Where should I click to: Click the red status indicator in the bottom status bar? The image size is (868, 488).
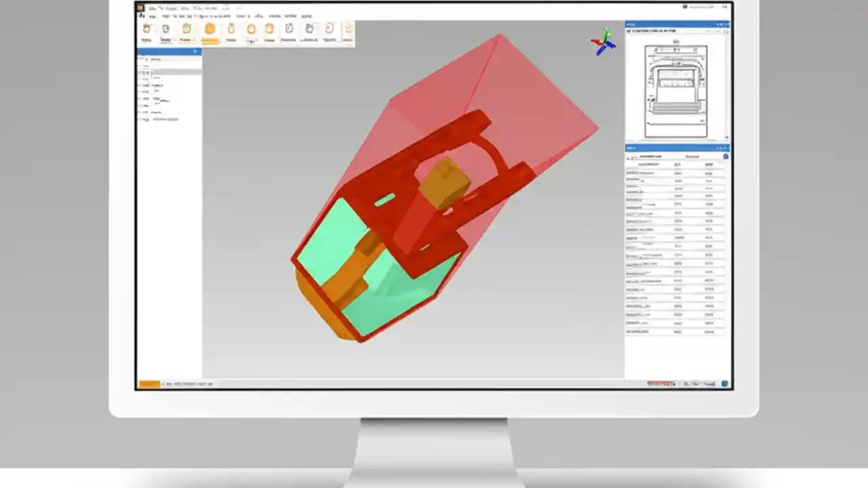[661, 384]
